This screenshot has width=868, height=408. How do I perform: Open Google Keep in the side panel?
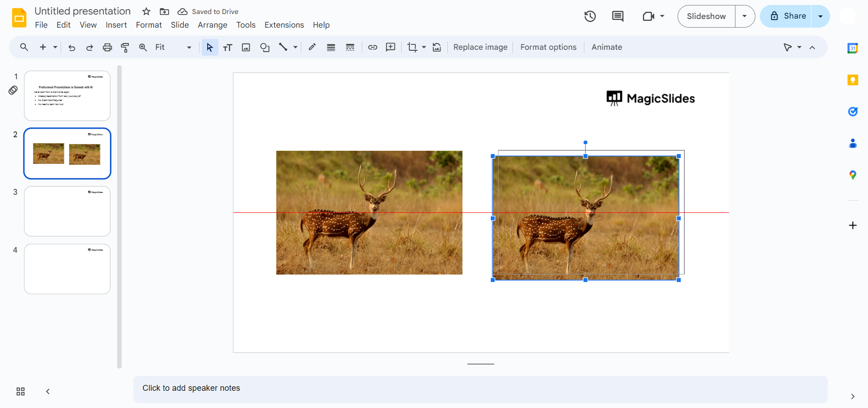click(x=853, y=80)
